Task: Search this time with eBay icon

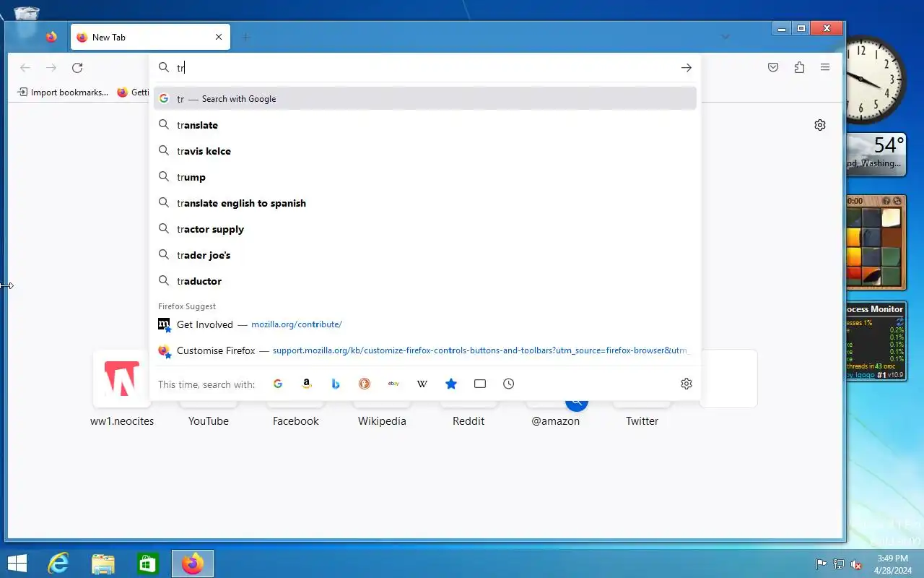Action: tap(393, 384)
